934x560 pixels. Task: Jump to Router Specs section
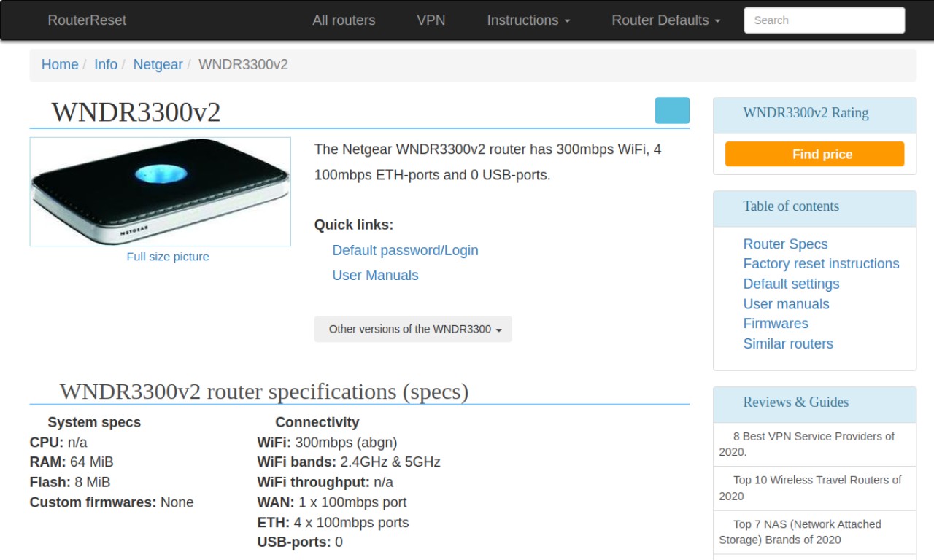coord(785,244)
